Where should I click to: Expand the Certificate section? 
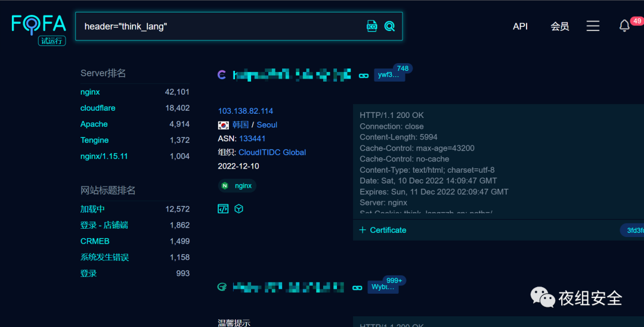tap(383, 230)
